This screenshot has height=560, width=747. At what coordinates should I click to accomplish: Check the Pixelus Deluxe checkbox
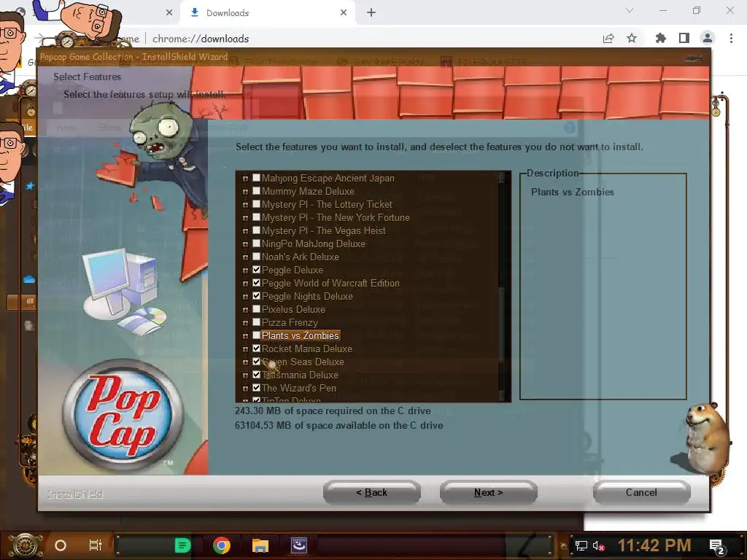(256, 309)
